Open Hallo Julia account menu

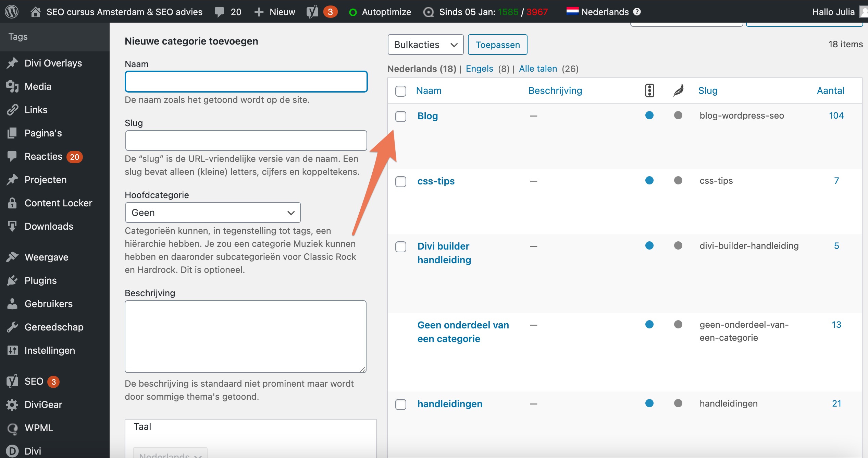click(x=833, y=12)
